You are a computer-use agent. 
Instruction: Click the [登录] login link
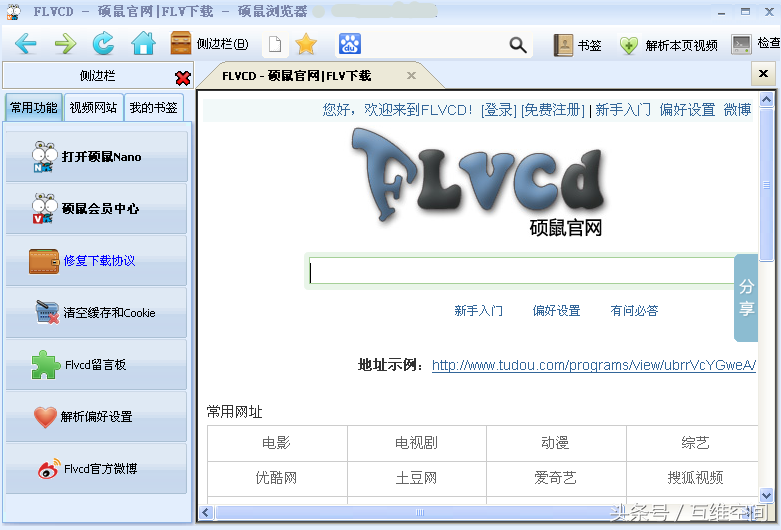click(499, 110)
